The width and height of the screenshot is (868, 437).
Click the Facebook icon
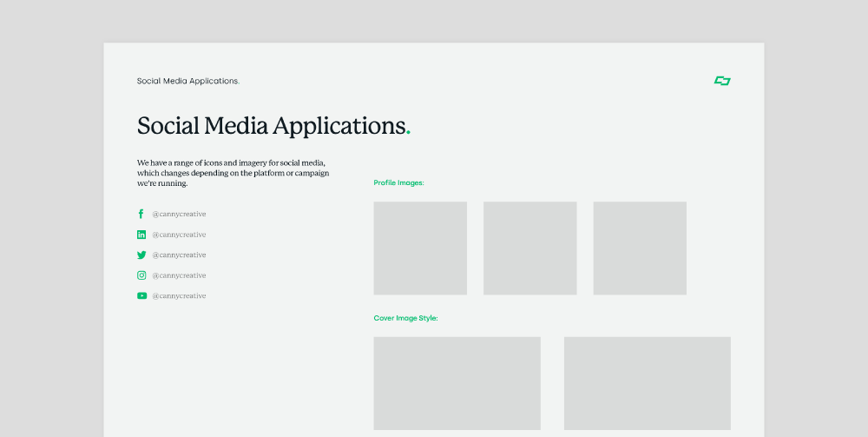point(141,214)
